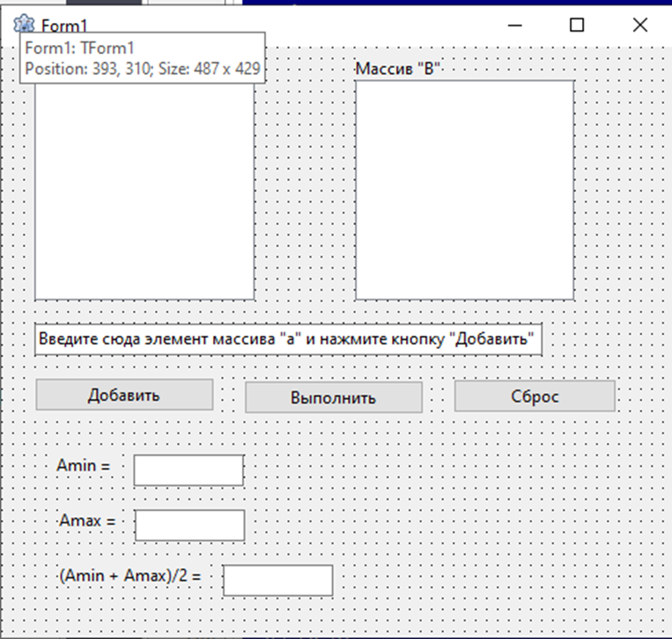This screenshot has width=672, height=639.
Task: Focus the input box next to Amax =
Action: pos(190,525)
